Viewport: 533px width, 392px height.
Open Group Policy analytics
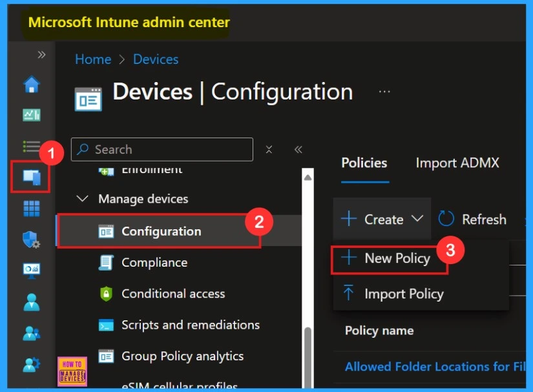(183, 356)
